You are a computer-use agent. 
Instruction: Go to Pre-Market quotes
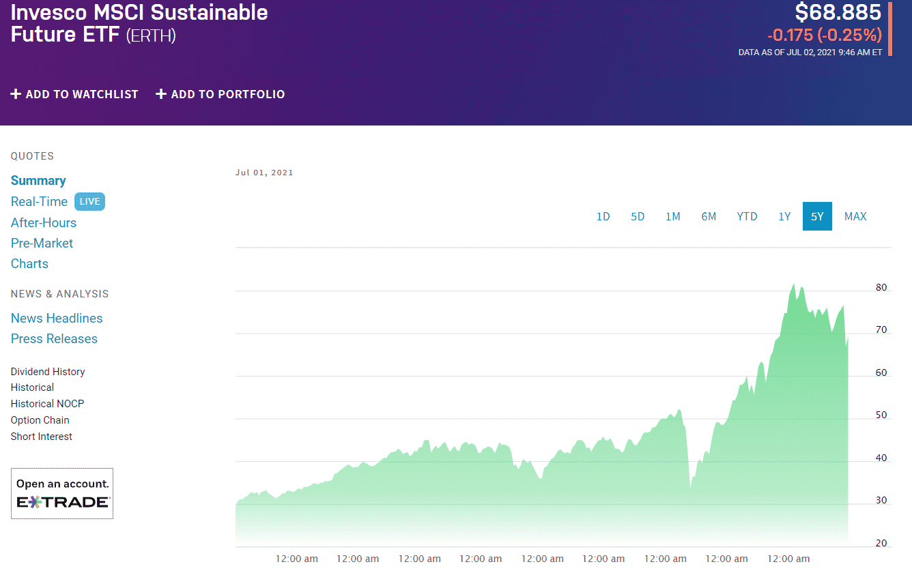42,244
